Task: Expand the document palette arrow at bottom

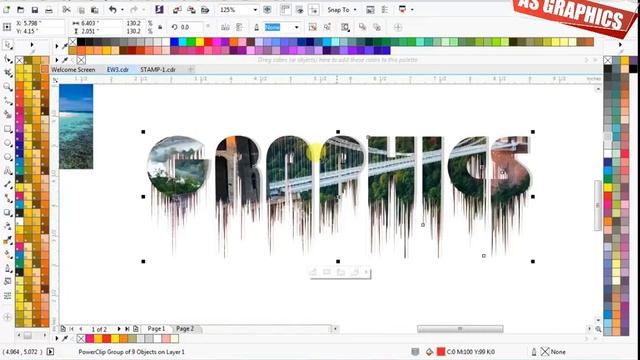Action: point(57,338)
